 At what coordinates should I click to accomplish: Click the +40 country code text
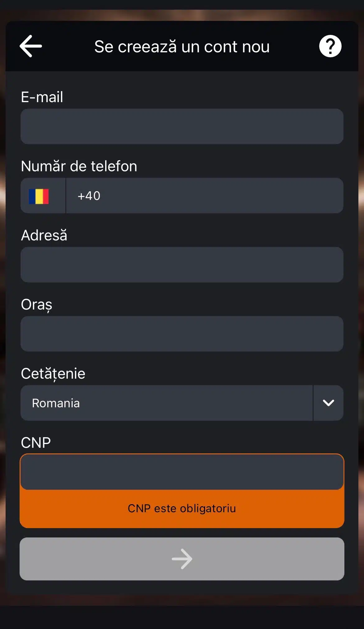click(x=89, y=196)
